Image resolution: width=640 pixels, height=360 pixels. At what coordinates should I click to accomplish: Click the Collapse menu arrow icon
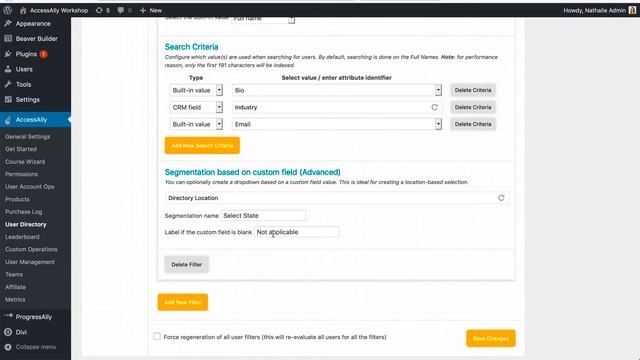point(8,347)
